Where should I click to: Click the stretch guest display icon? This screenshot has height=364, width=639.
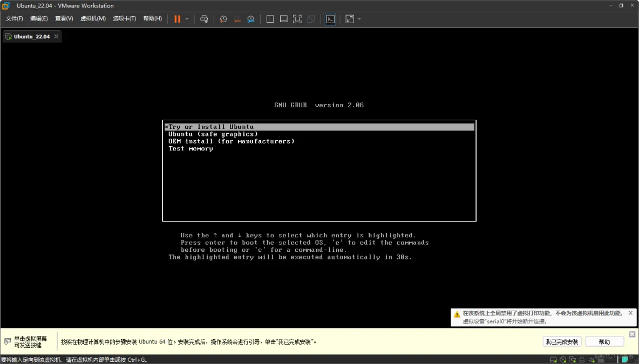tap(350, 19)
